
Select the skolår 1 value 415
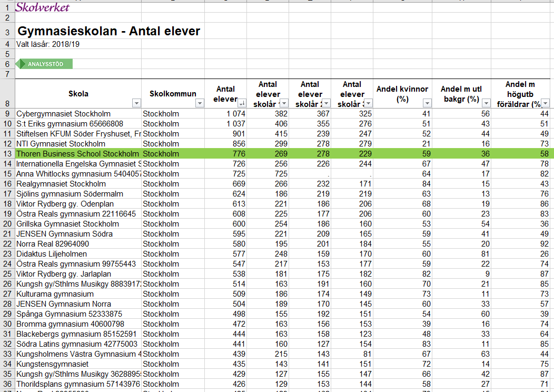click(x=268, y=134)
